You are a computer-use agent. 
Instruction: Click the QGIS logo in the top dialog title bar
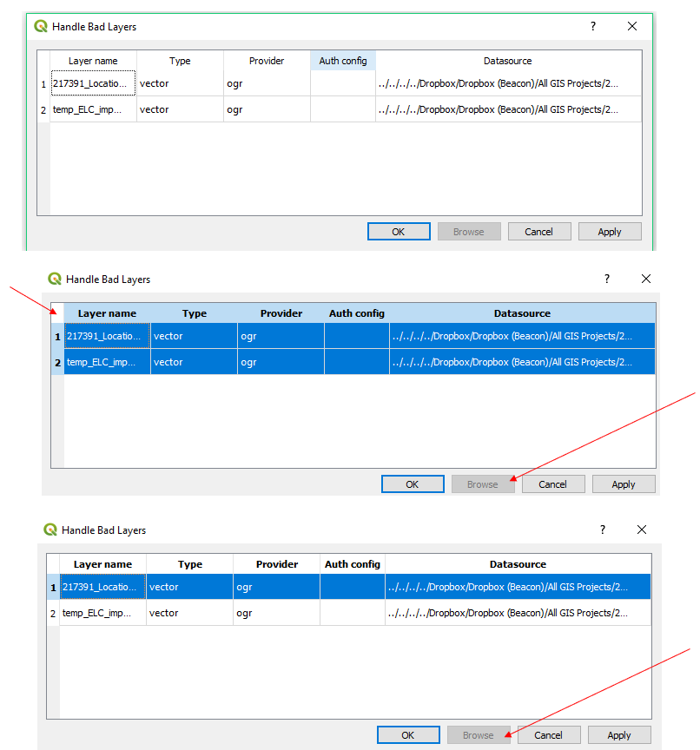click(x=39, y=26)
